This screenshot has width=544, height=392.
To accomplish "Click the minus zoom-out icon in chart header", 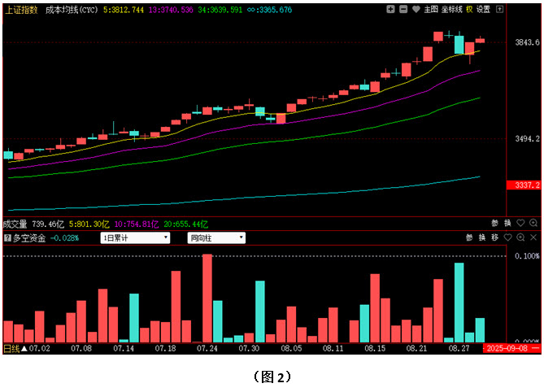I will point(403,10).
